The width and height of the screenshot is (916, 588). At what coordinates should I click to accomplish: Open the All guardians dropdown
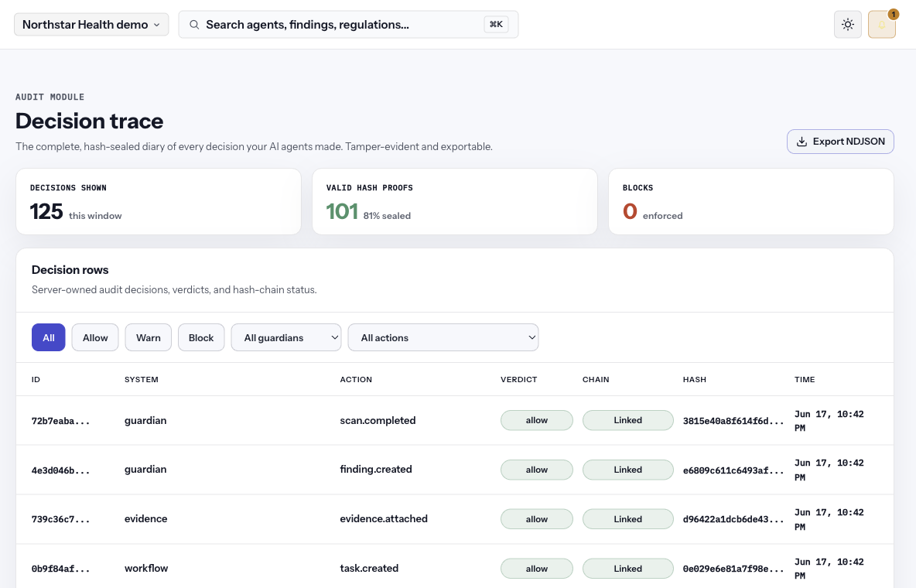[286, 337]
